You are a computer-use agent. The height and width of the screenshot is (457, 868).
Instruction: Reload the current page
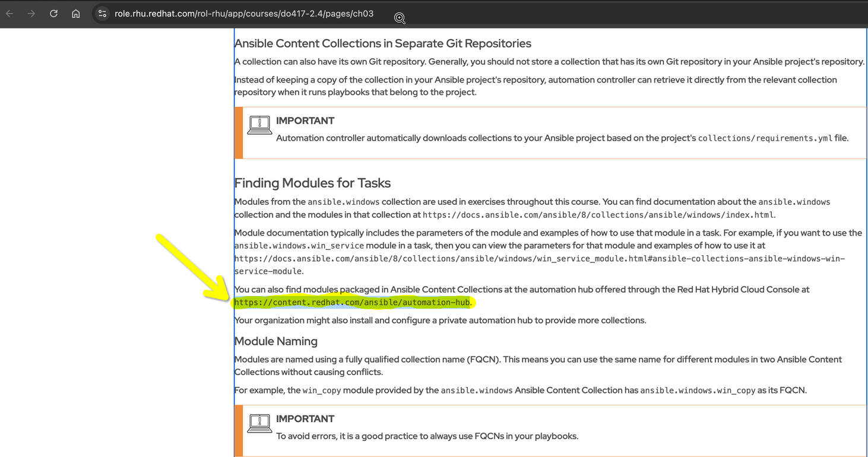(53, 14)
